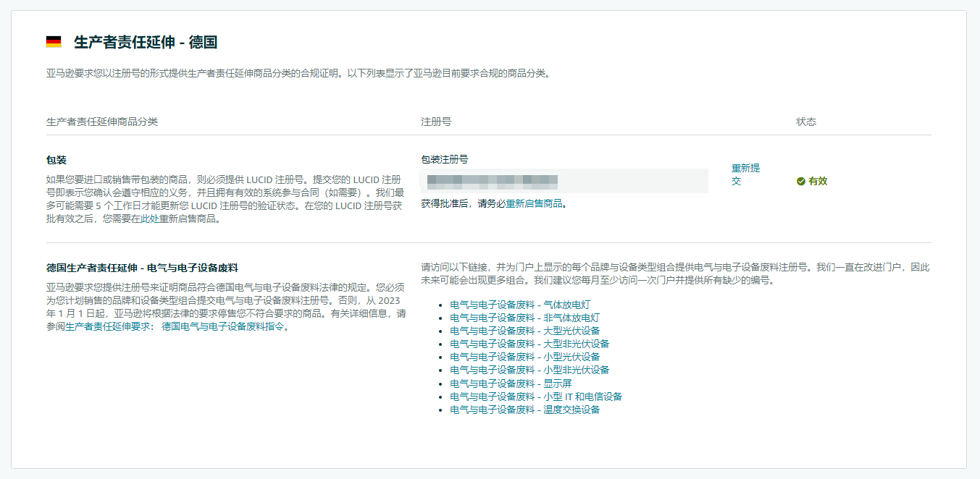Image resolution: width=980 pixels, height=479 pixels.
Task: Click the 状态 column header
Action: point(806,122)
